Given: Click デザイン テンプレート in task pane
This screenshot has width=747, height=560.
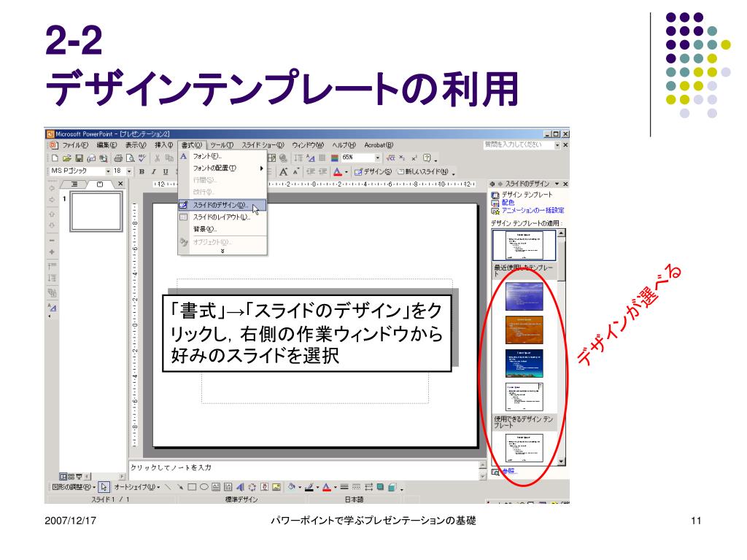Looking at the screenshot, I should tap(527, 195).
